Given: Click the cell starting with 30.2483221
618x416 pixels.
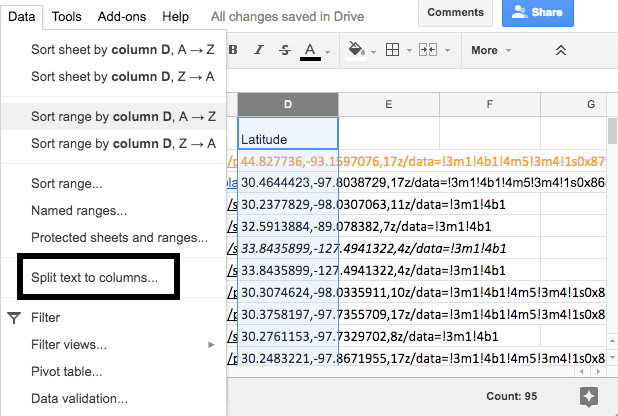Looking at the screenshot, I should coord(288,358).
